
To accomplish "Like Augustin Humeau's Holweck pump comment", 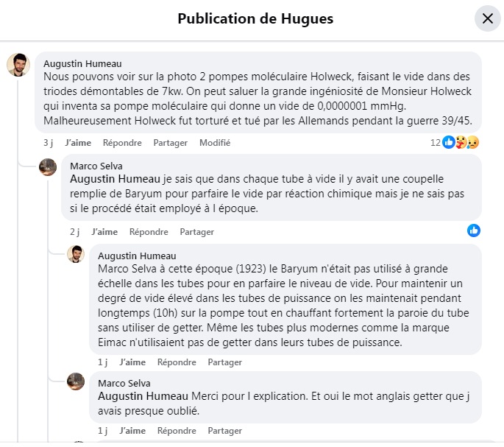I will 78,143.
